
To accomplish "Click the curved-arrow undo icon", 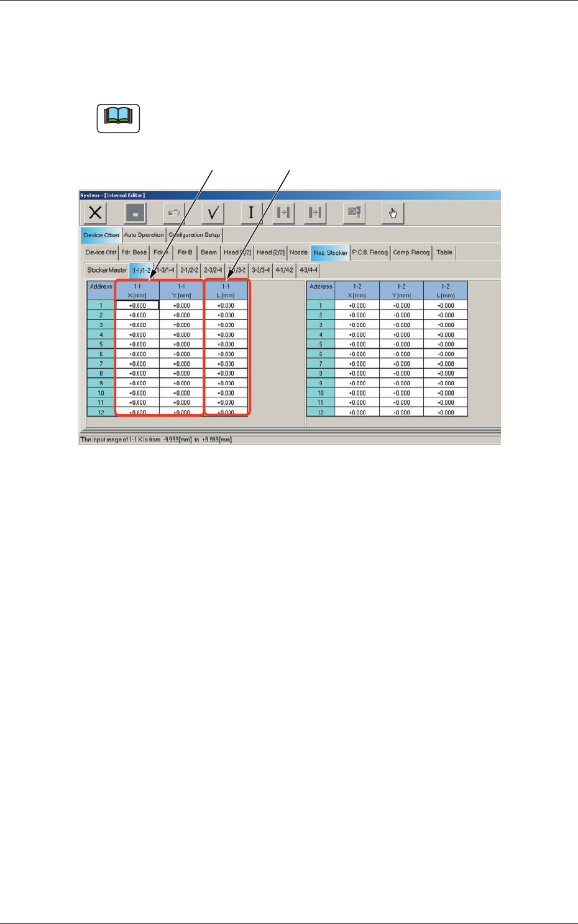I will (x=174, y=213).
